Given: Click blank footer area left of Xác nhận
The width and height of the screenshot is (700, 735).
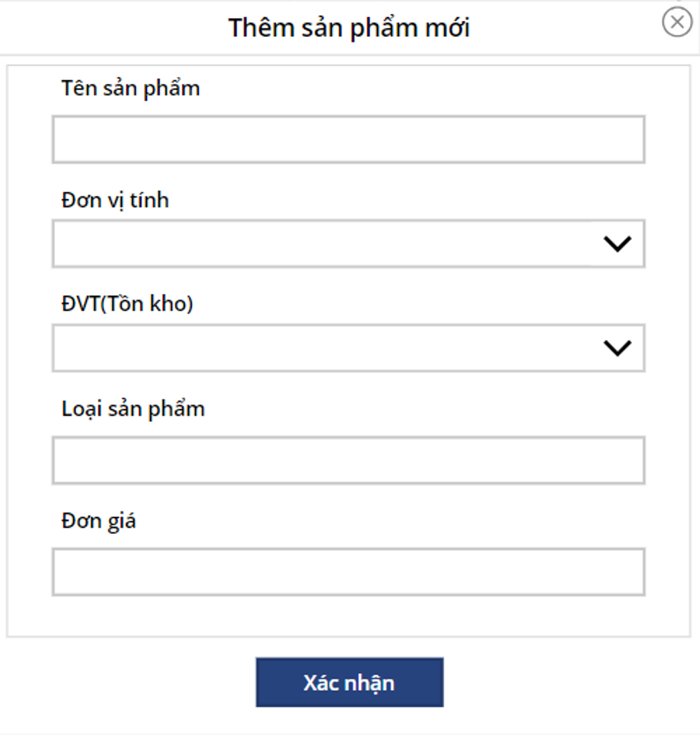Looking at the screenshot, I should [x=127, y=682].
